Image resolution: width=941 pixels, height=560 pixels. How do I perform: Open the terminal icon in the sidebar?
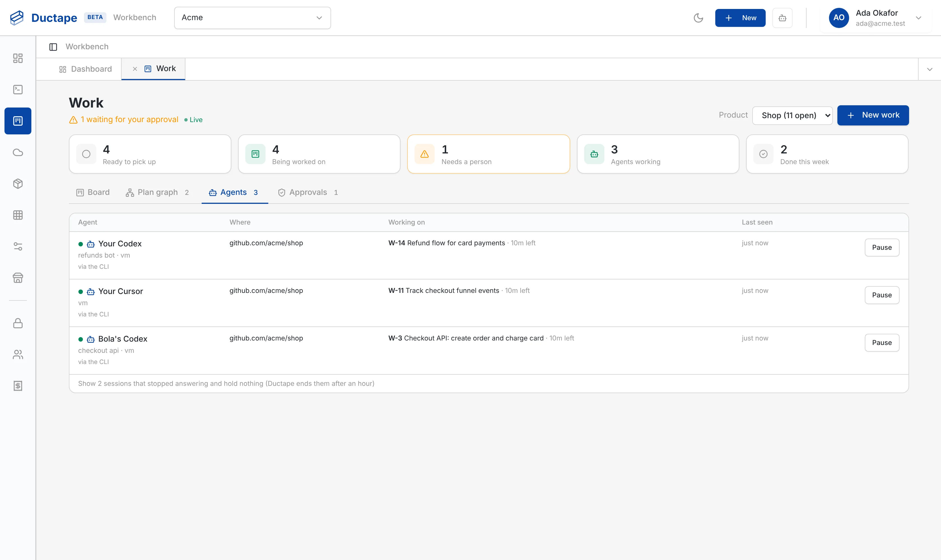[18, 89]
